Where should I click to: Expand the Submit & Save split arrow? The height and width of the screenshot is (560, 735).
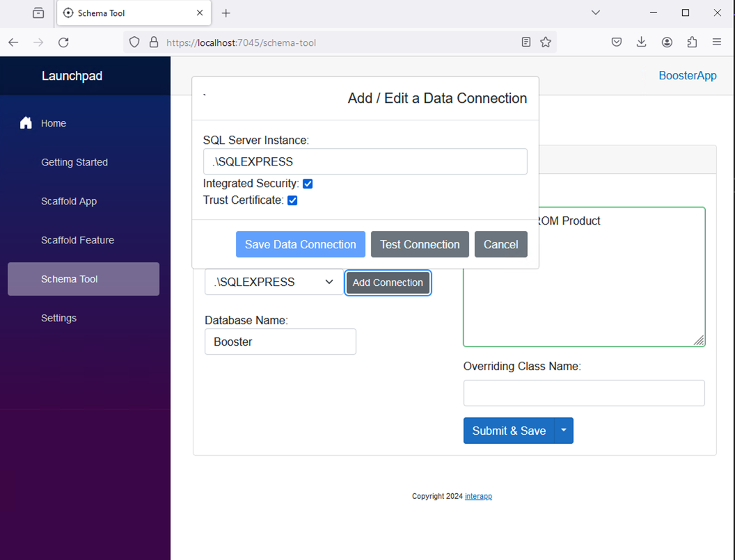(x=564, y=431)
